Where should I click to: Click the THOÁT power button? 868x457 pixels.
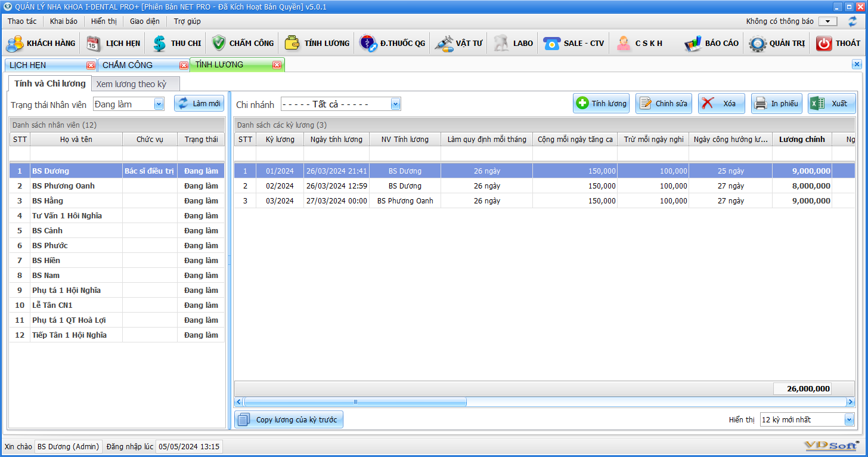coord(838,43)
